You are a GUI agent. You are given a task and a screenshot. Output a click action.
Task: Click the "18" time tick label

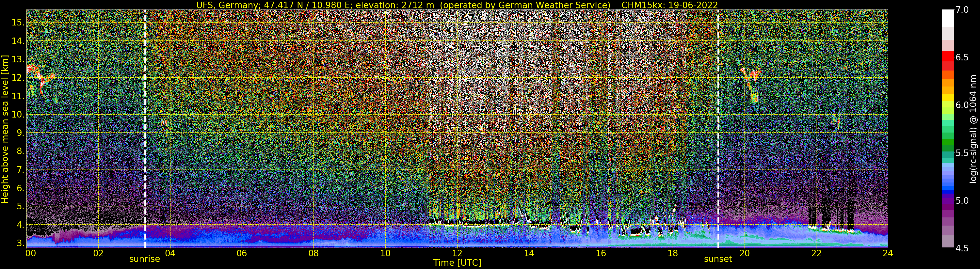coord(672,253)
